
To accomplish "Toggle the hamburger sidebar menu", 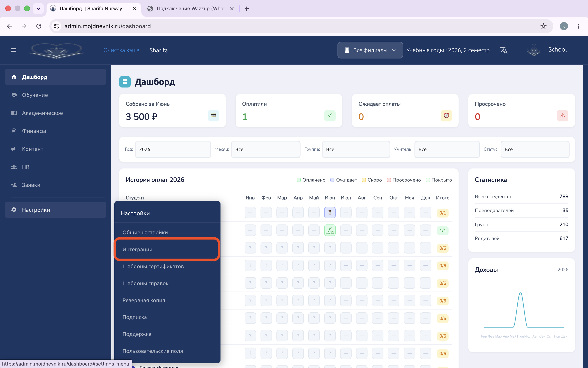I will coord(13,50).
